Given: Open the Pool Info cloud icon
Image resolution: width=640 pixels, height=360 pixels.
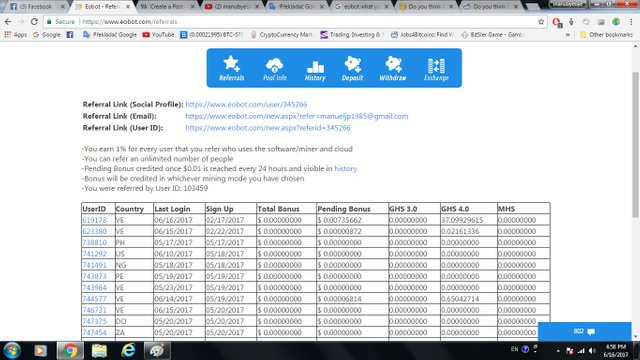Looking at the screenshot, I should click(274, 69).
